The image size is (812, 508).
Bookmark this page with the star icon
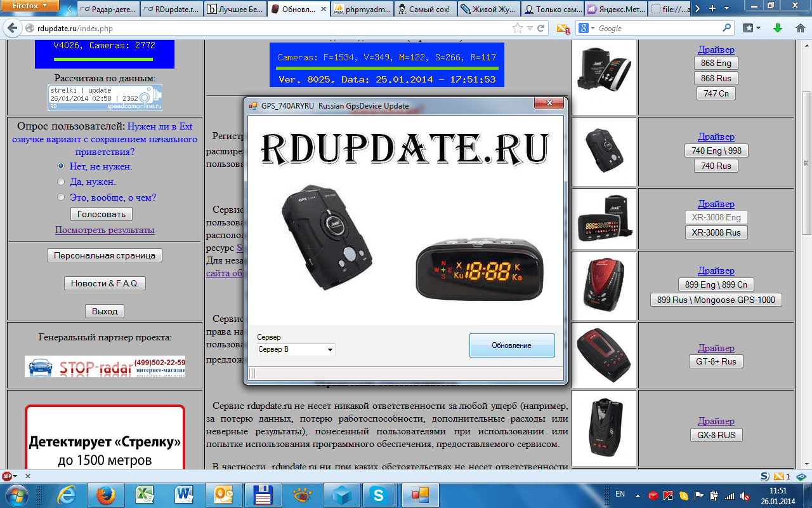point(518,29)
